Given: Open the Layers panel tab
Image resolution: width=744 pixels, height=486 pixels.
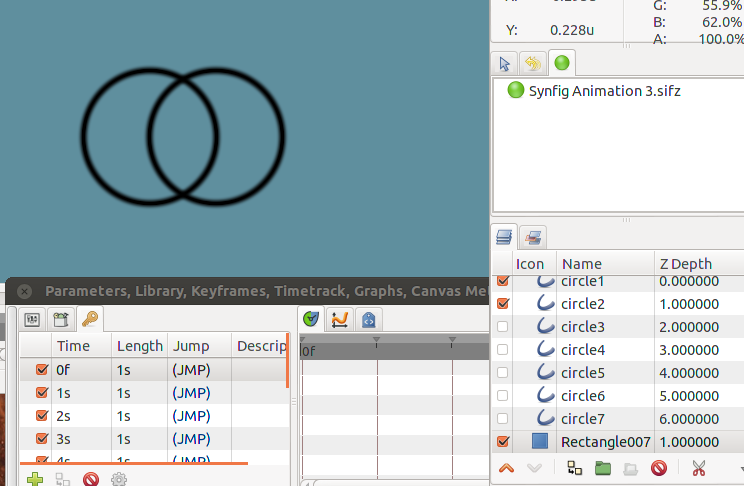Looking at the screenshot, I should pyautogui.click(x=504, y=237).
